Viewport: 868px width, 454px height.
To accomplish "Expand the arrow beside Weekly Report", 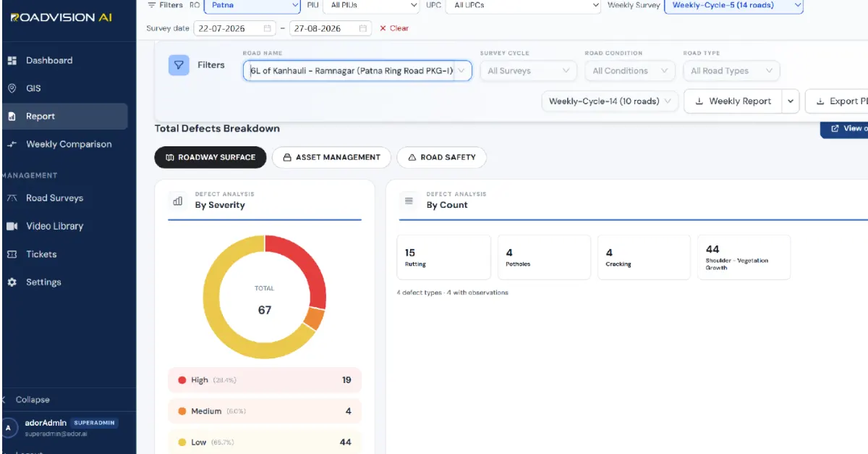I will tap(791, 101).
